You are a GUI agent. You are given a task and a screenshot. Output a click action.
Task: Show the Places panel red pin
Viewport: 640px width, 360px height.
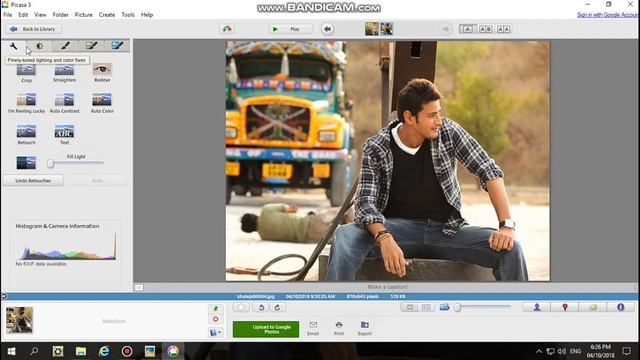coord(565,307)
